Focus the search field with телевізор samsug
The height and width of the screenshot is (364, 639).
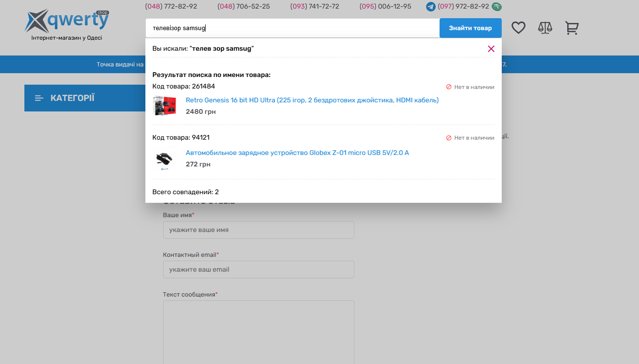click(292, 28)
